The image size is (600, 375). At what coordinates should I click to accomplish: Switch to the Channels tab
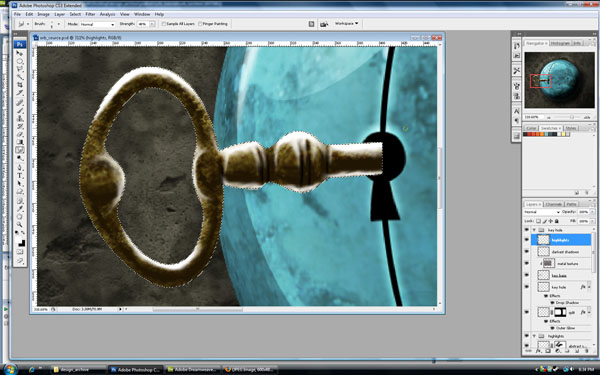(553, 204)
